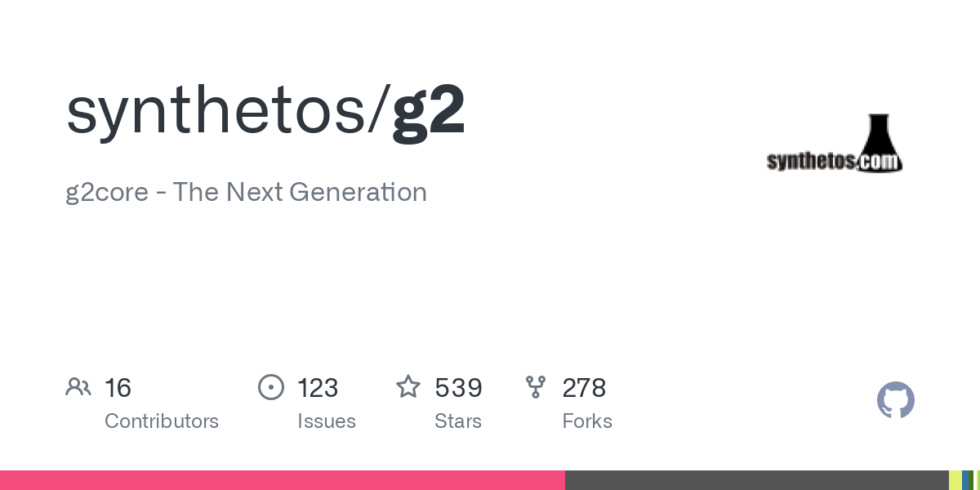Select the "Forks" label
980x490 pixels.
[x=587, y=421]
